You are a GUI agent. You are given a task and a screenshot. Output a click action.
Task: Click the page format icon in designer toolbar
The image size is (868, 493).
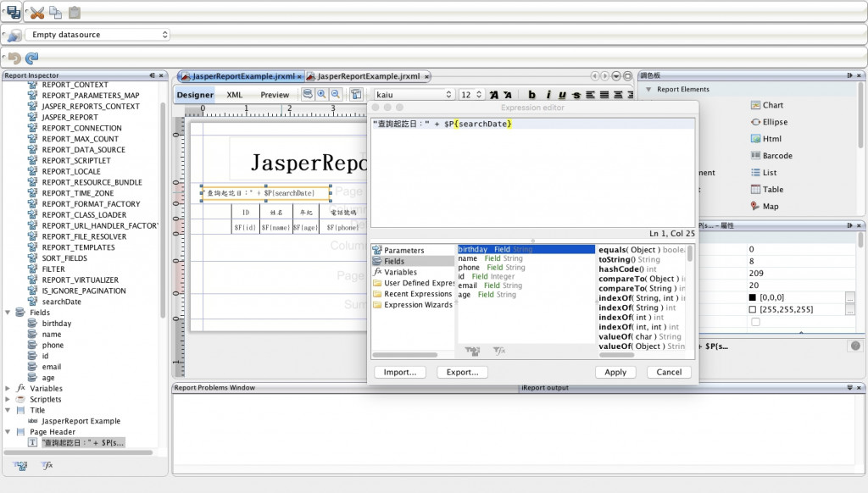click(x=356, y=94)
